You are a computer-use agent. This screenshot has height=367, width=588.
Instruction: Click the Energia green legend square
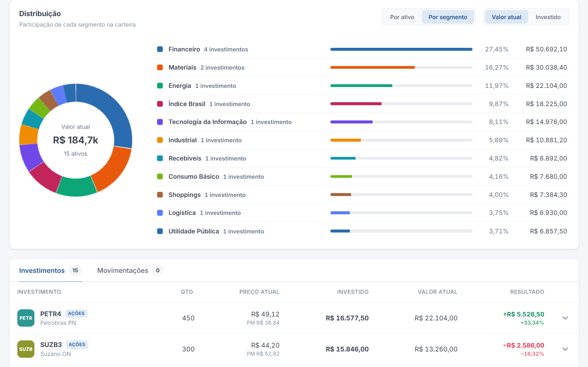pos(160,86)
